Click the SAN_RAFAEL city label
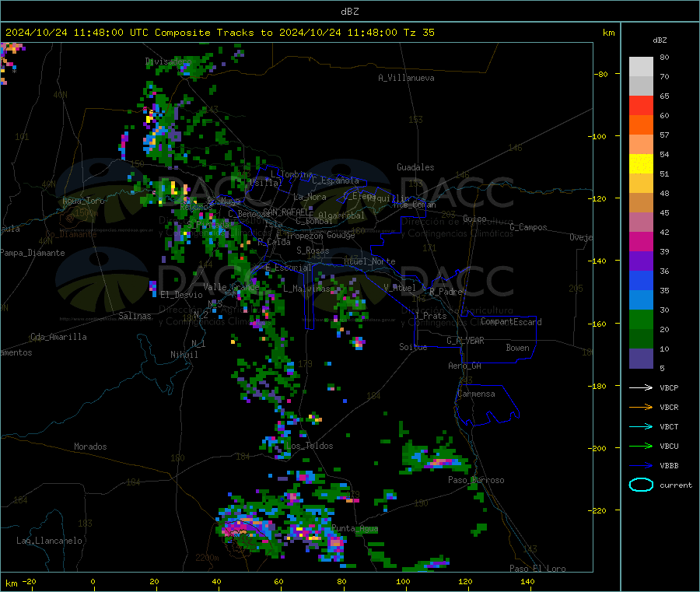Screen dimensions: 700x592 288,212
